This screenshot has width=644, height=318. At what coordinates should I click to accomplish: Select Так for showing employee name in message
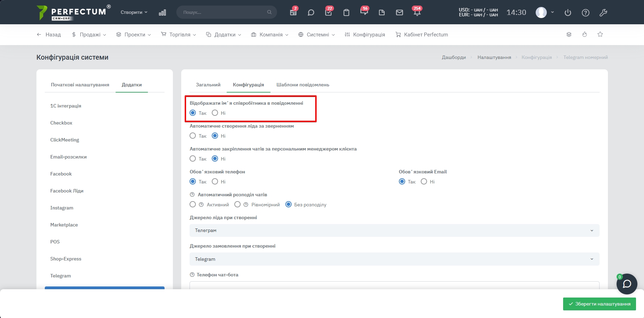click(x=193, y=113)
